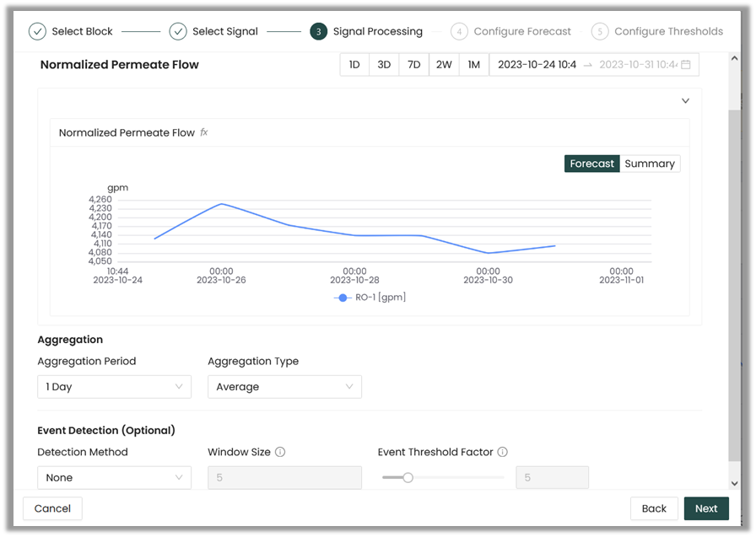This screenshot has height=537, width=756.
Task: Go back using the Back button
Action: point(654,508)
